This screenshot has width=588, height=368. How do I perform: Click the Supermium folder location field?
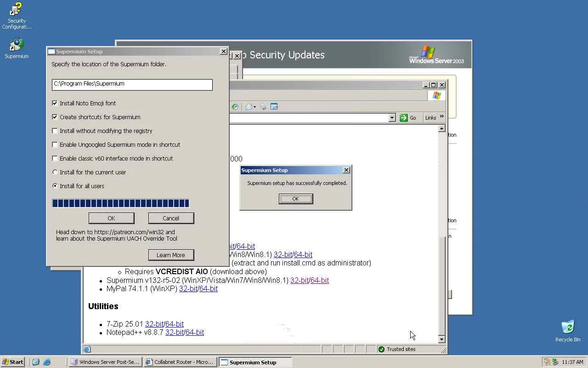pyautogui.click(x=132, y=84)
